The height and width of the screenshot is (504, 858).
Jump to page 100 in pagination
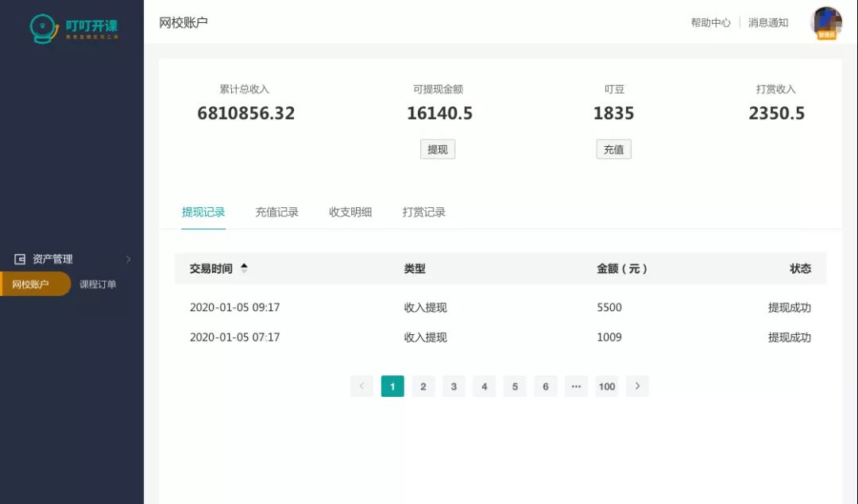tap(607, 387)
